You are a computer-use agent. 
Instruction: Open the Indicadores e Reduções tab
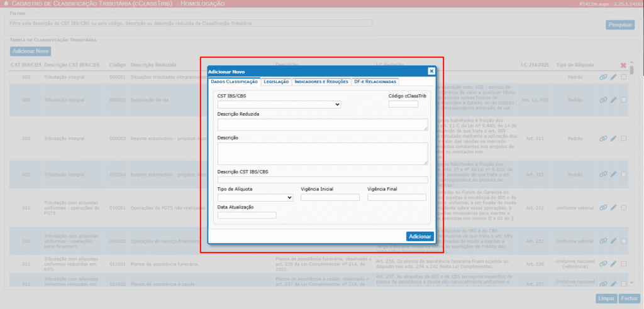(321, 82)
